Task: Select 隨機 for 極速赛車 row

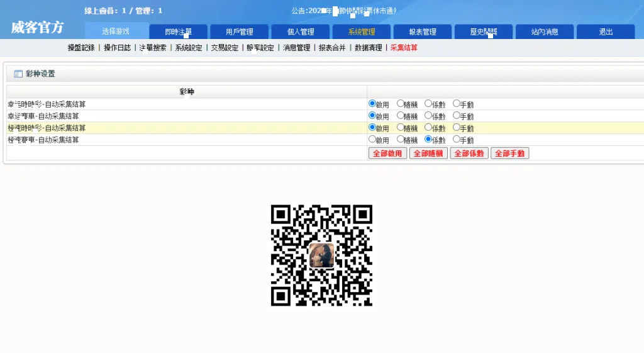Action: (401, 139)
